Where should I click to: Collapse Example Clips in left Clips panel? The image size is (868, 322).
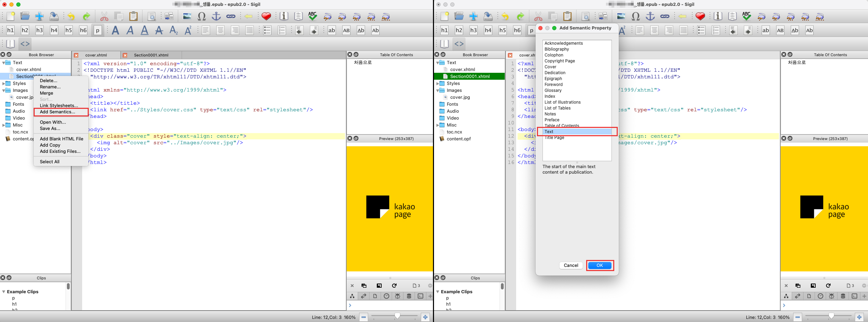pyautogui.click(x=3, y=292)
